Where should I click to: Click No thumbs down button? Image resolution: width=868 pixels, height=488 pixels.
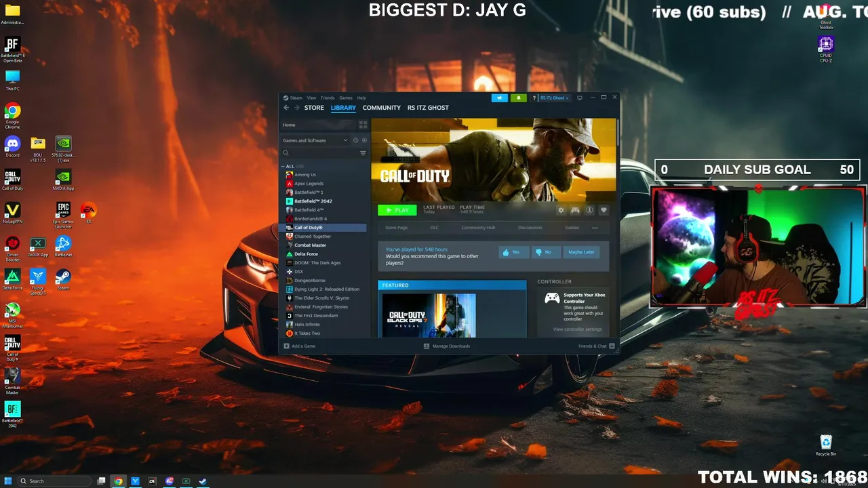click(546, 252)
